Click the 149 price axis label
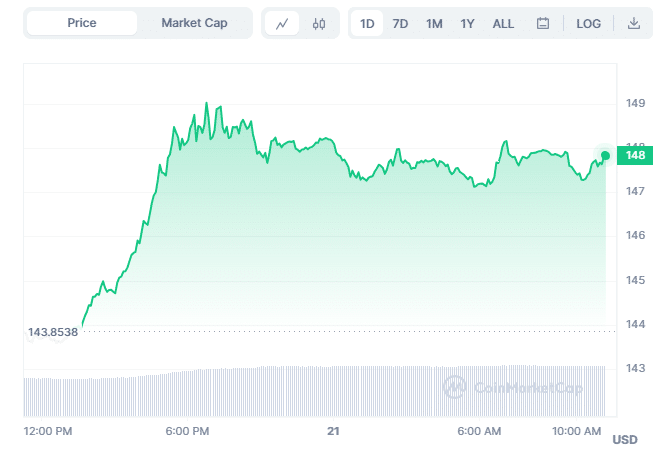Image resolution: width=666 pixels, height=458 pixels. [x=635, y=103]
